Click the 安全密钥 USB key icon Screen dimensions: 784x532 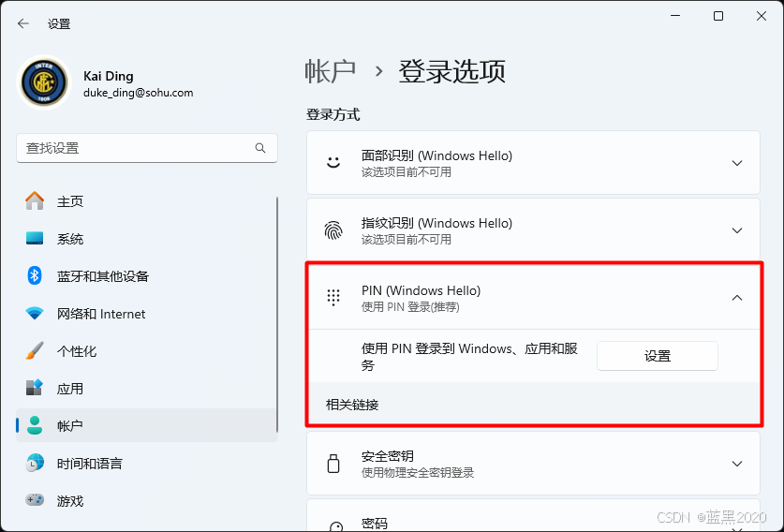coord(333,464)
